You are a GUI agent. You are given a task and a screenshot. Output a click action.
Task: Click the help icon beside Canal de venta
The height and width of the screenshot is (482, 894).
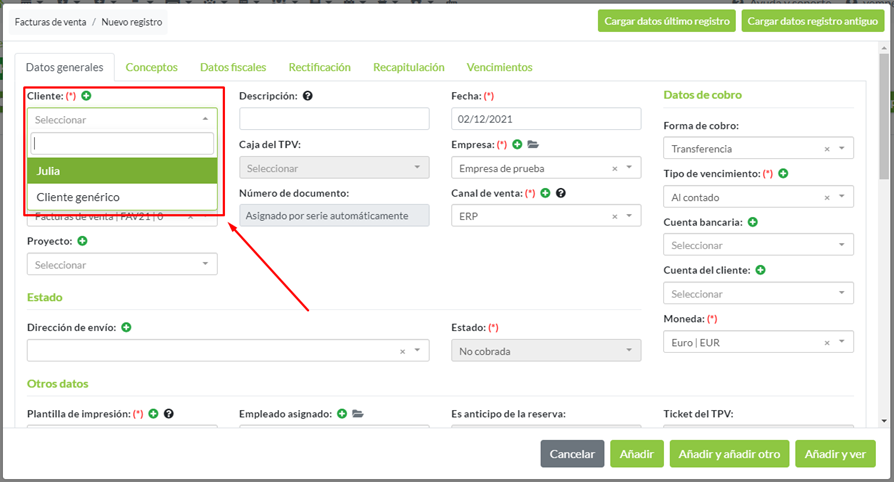point(561,193)
